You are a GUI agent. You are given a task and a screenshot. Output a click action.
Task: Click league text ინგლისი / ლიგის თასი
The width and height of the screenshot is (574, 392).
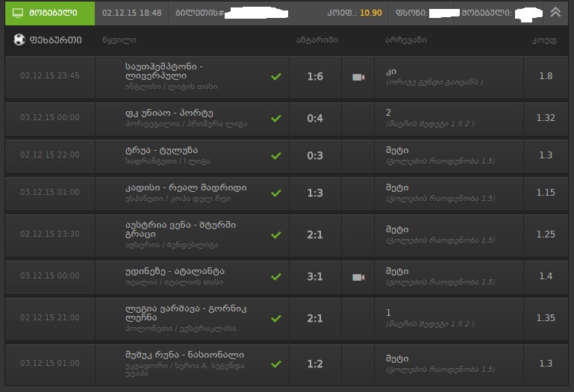[172, 87]
